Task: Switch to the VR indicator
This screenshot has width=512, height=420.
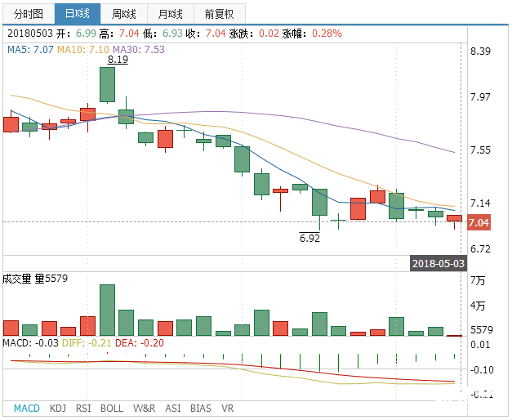Action: (x=228, y=409)
